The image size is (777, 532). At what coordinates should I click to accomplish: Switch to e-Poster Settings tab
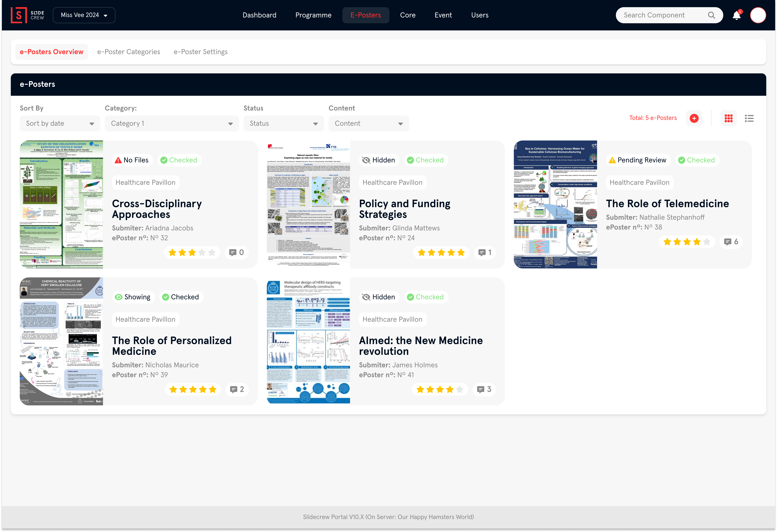201,52
